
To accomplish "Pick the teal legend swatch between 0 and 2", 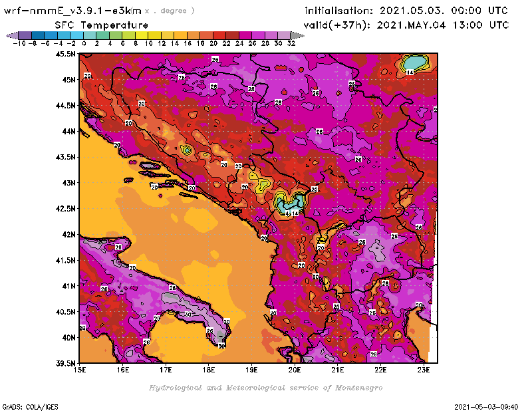I will click(90, 35).
